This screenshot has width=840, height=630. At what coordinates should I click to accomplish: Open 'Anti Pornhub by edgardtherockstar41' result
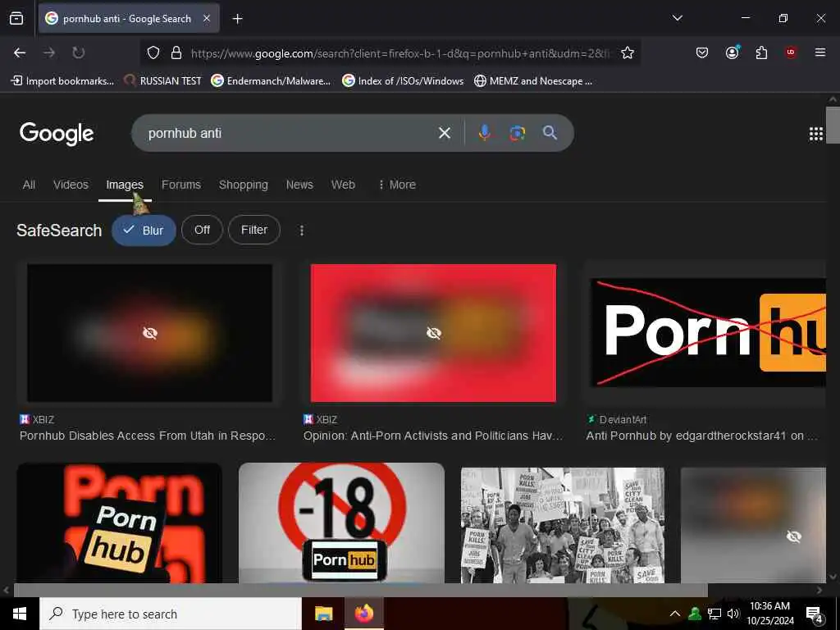(702, 436)
